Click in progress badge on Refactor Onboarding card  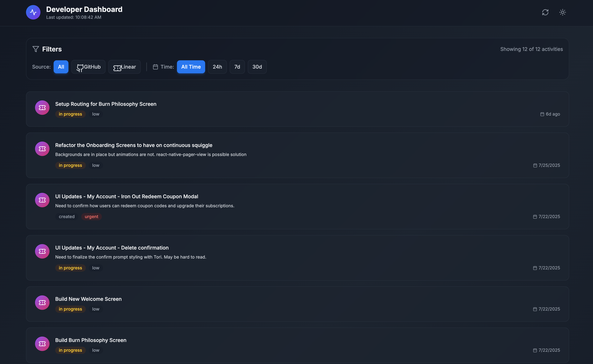tap(70, 165)
